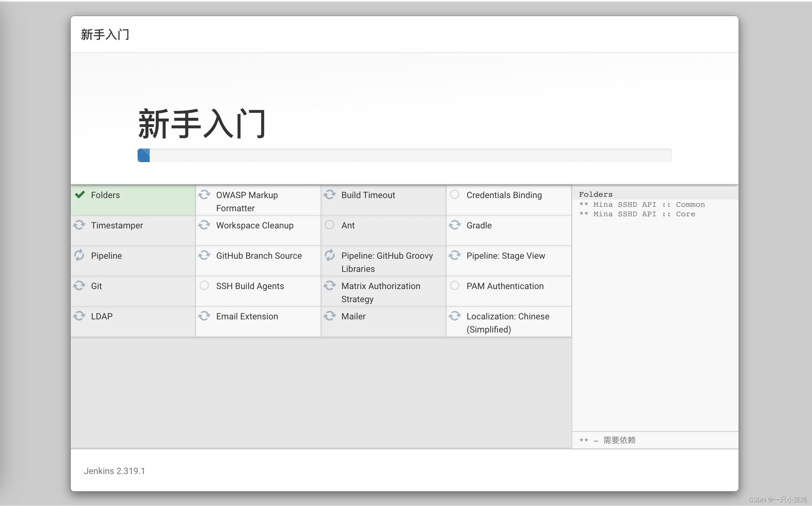
Task: Click the pending circle beside SSH Build Agents
Action: pos(204,286)
